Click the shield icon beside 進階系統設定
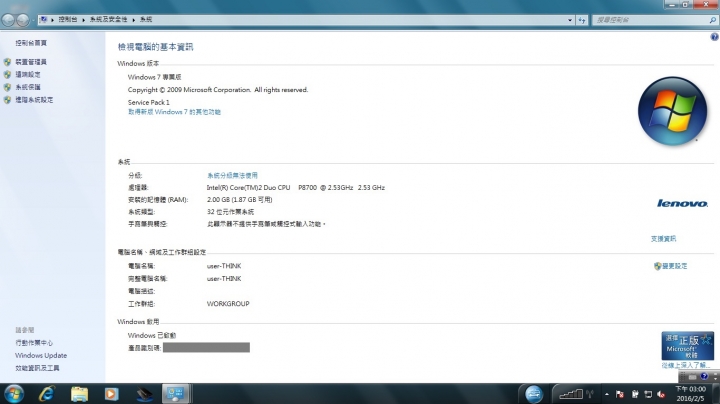720x404 pixels. click(7, 100)
